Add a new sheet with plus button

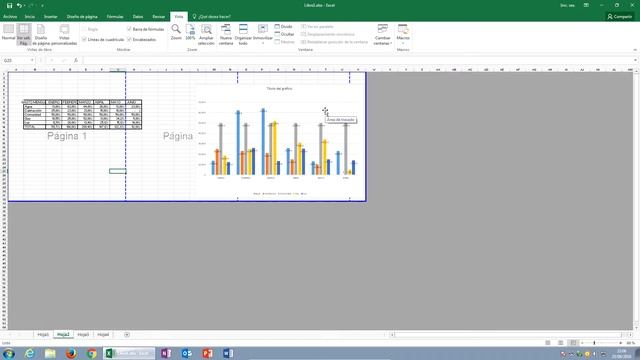(127, 335)
